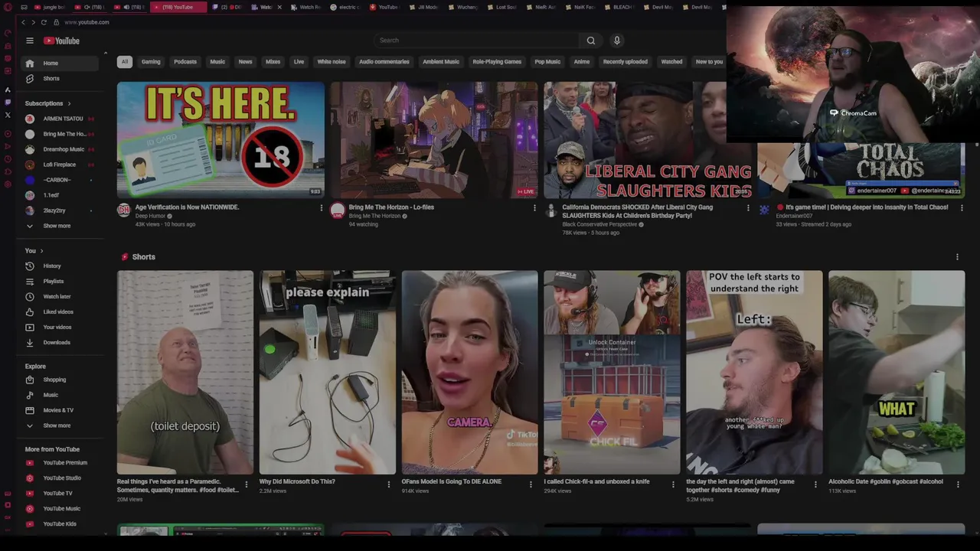Click the search magnifier button
The height and width of the screenshot is (551, 980).
pos(590,41)
